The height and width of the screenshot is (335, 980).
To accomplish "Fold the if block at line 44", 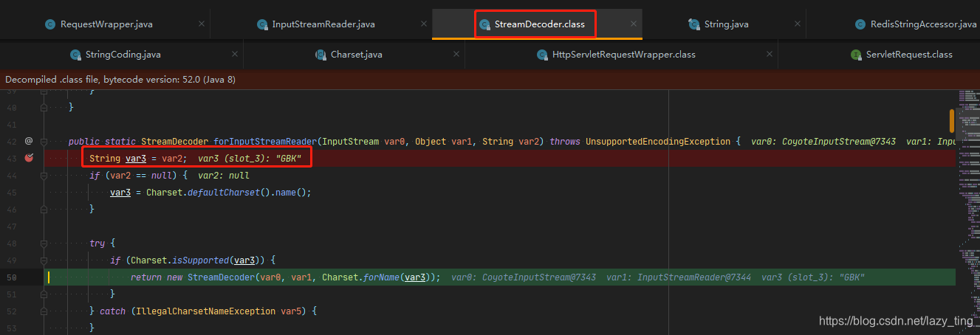I will (46, 176).
